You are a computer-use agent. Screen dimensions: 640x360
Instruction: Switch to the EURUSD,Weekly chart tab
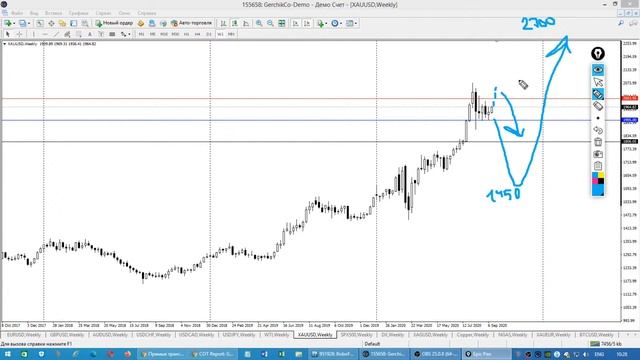(x=24, y=335)
